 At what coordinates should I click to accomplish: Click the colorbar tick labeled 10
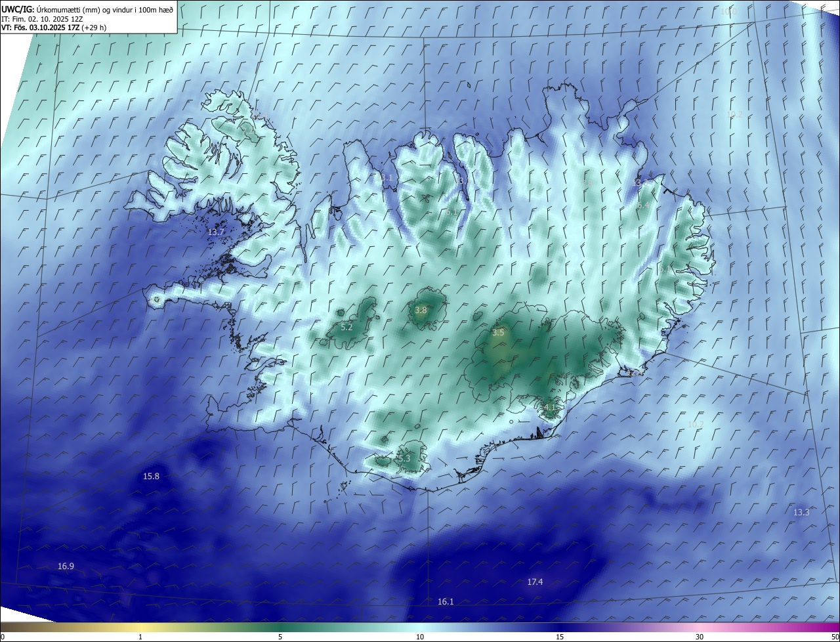pos(420,637)
